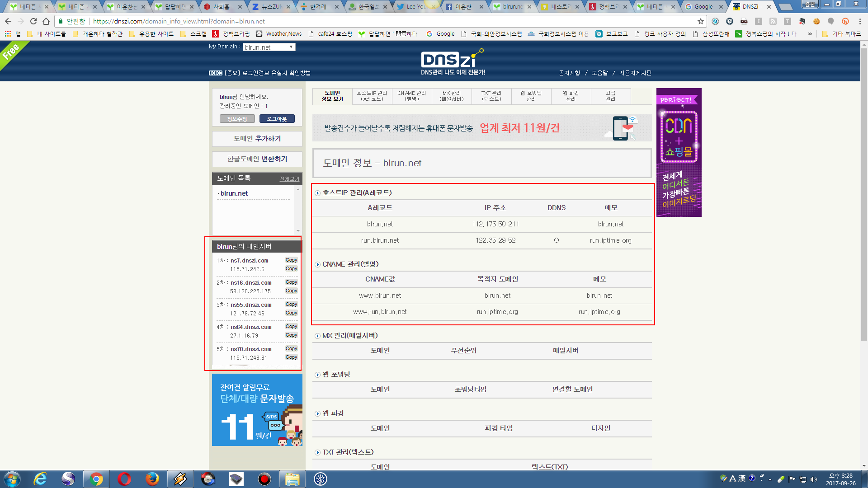Screen dimensions: 868x488
Task: Click the taskbar clock showing 오후 3:28
Action: (x=841, y=479)
